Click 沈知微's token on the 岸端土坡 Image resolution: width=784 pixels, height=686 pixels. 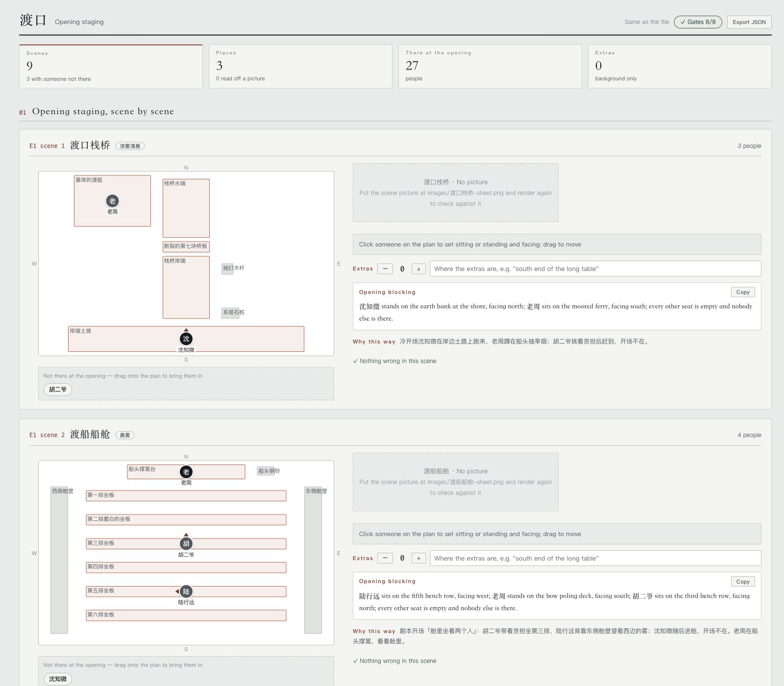tap(186, 339)
